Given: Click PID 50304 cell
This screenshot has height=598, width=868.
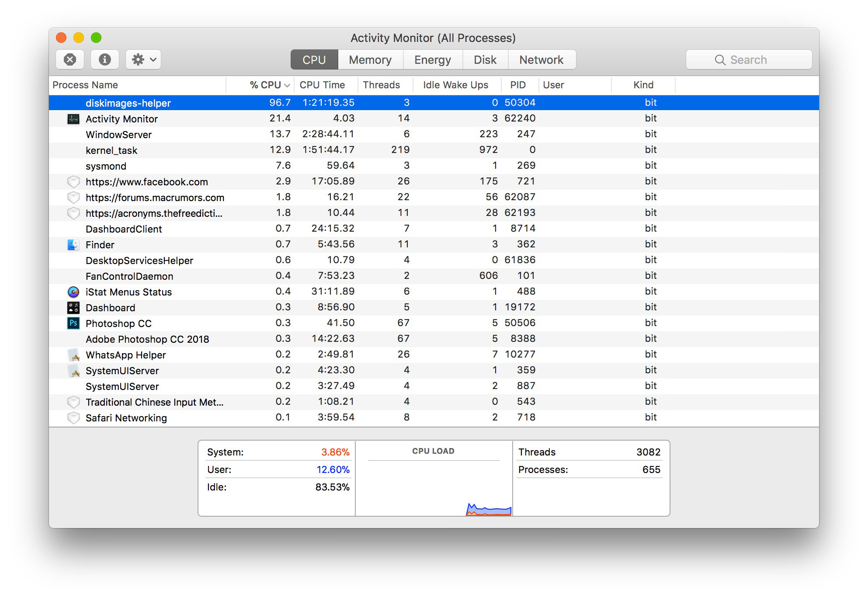Looking at the screenshot, I should [x=520, y=103].
